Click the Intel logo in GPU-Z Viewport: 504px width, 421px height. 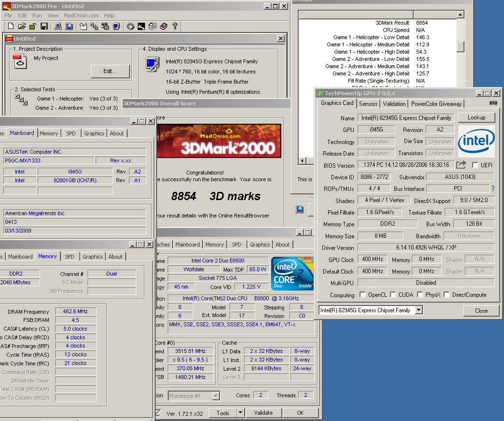pyautogui.click(x=476, y=141)
